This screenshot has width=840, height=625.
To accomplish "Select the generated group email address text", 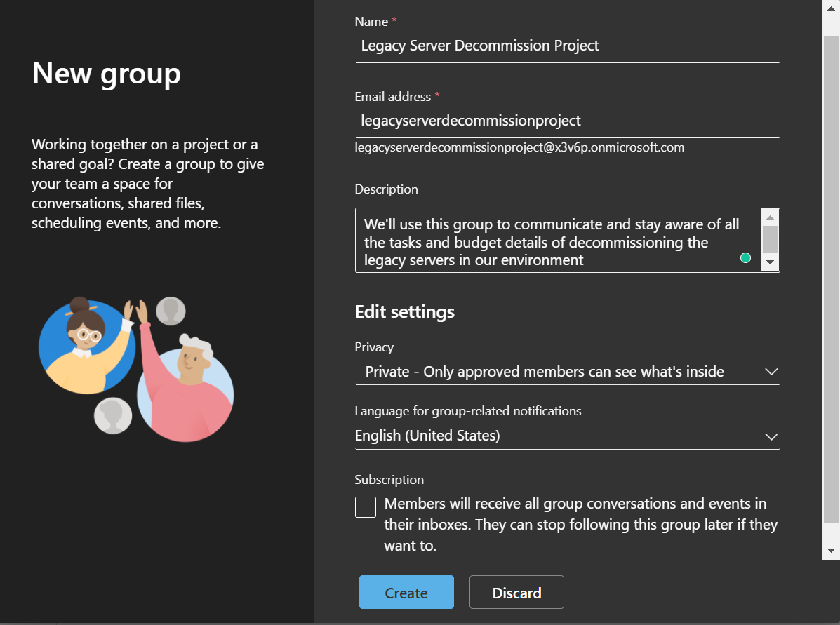I will (519, 147).
